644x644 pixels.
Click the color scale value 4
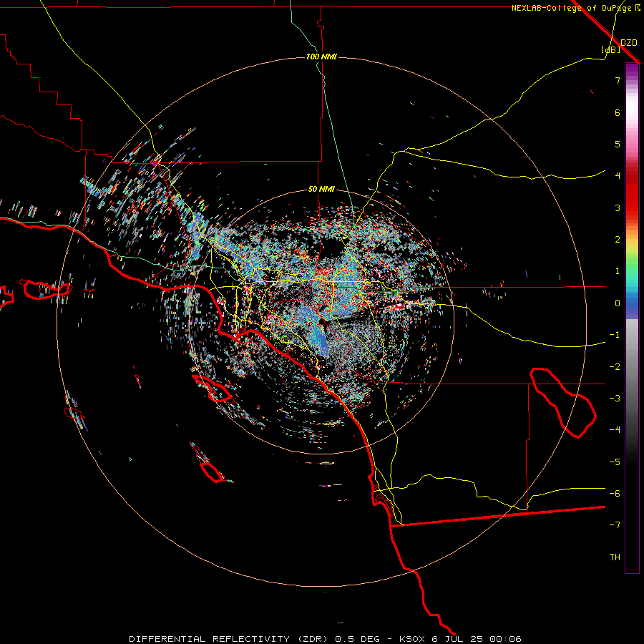618,176
